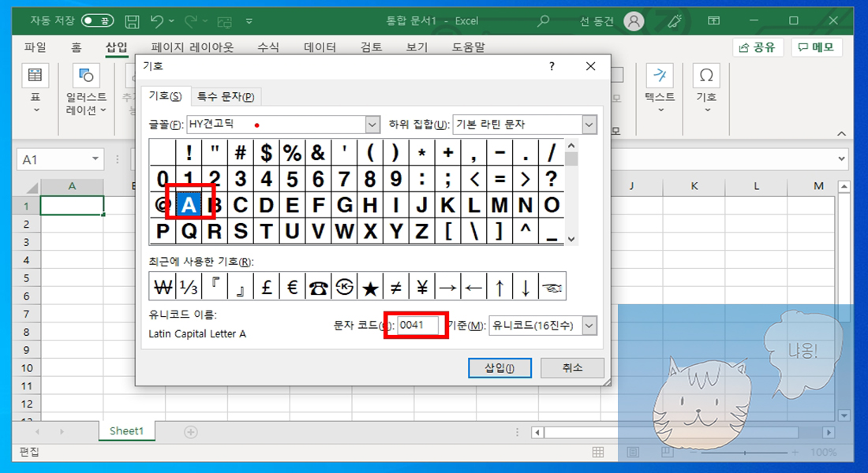
Task: Click the user account avatar icon
Action: [x=634, y=21]
